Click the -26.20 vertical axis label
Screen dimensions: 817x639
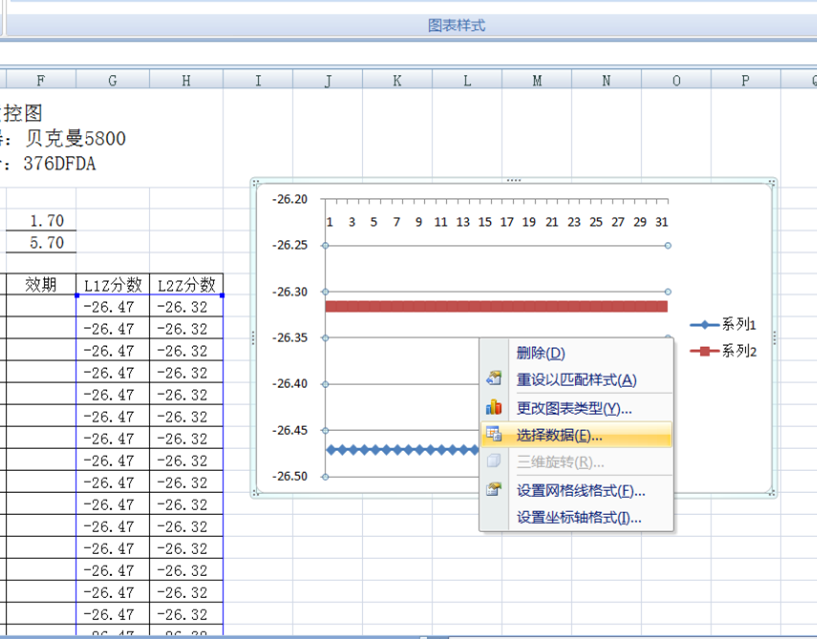290,199
